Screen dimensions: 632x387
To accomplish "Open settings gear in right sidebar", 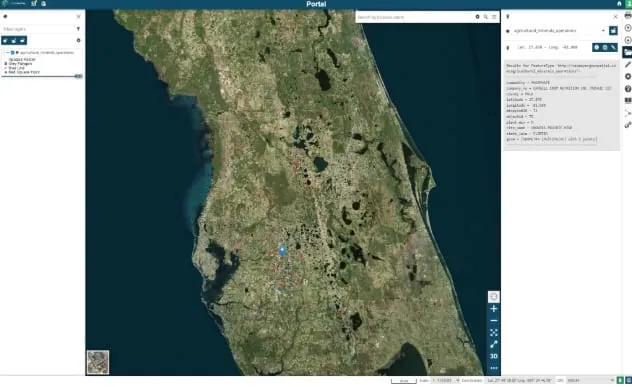I will 628,77.
